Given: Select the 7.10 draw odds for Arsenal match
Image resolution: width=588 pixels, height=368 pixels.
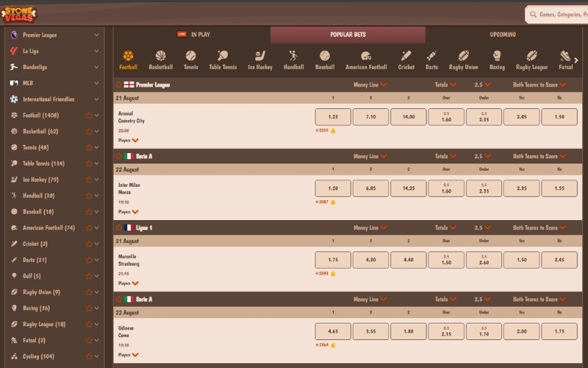Looking at the screenshot, I should [x=370, y=117].
